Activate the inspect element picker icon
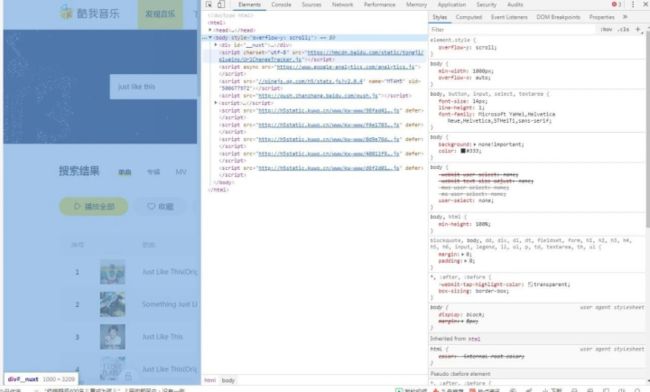Viewport: 650px width, 392px height. click(x=209, y=5)
